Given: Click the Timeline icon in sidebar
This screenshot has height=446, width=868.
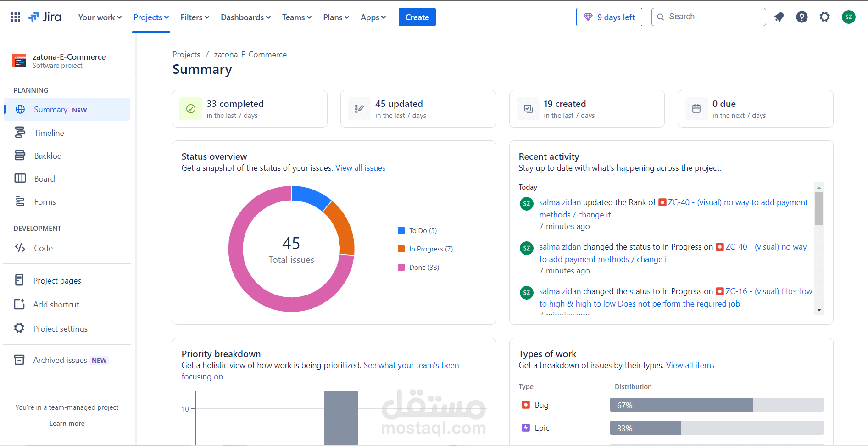Looking at the screenshot, I should pos(20,133).
